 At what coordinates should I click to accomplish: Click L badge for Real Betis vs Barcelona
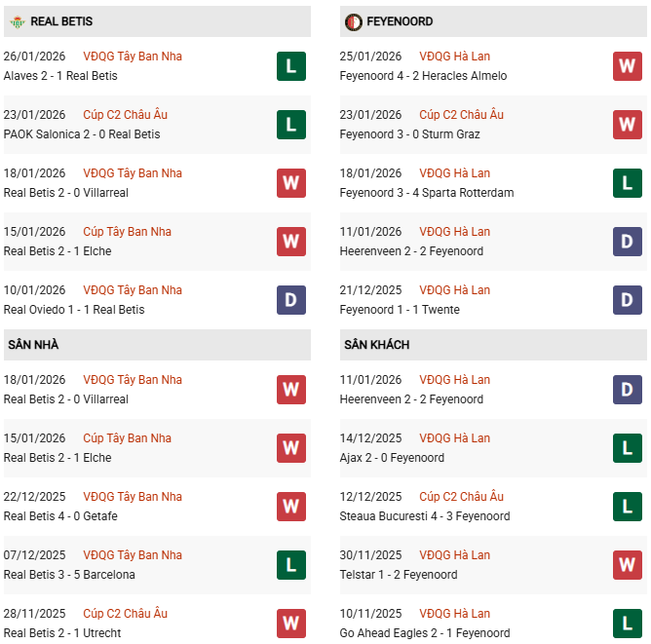(290, 565)
